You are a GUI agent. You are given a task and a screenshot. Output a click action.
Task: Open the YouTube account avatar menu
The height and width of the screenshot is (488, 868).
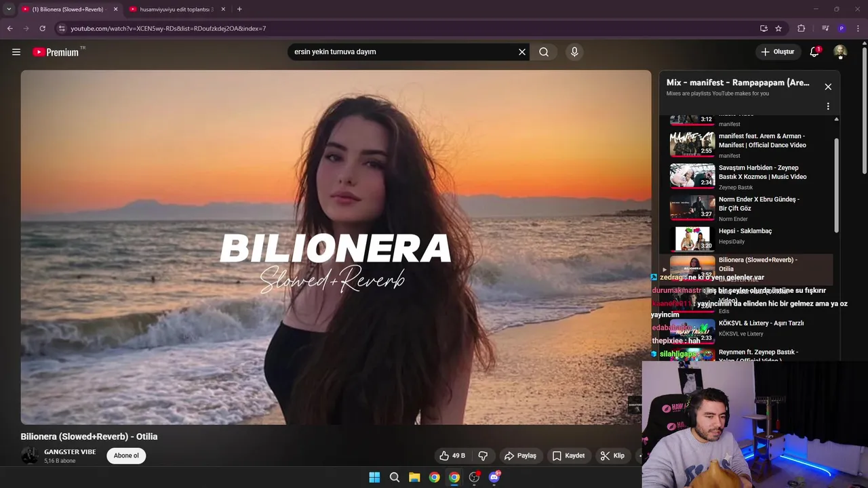(x=840, y=52)
